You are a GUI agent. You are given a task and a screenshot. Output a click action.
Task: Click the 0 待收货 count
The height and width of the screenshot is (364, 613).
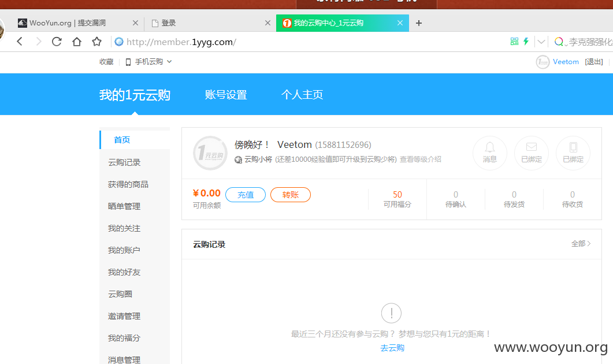tap(573, 195)
